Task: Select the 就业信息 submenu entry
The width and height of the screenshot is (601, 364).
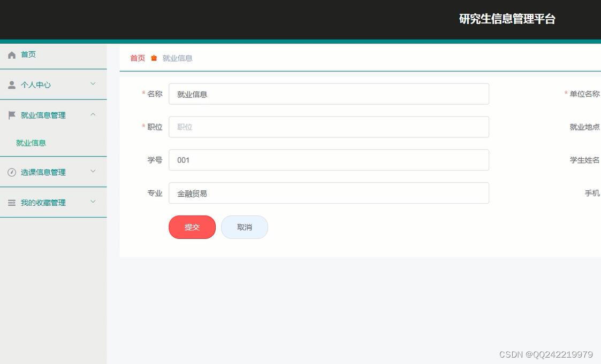Action: (31, 143)
